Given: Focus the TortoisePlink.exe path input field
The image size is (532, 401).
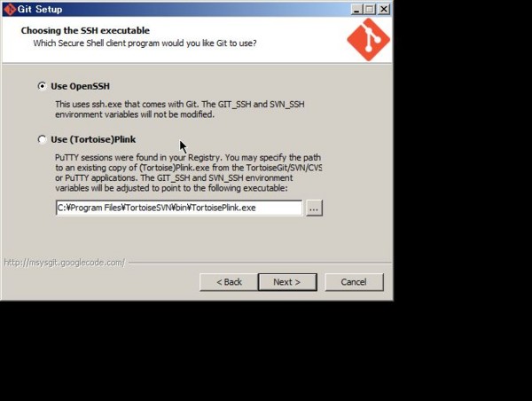Looking at the screenshot, I should (x=179, y=208).
